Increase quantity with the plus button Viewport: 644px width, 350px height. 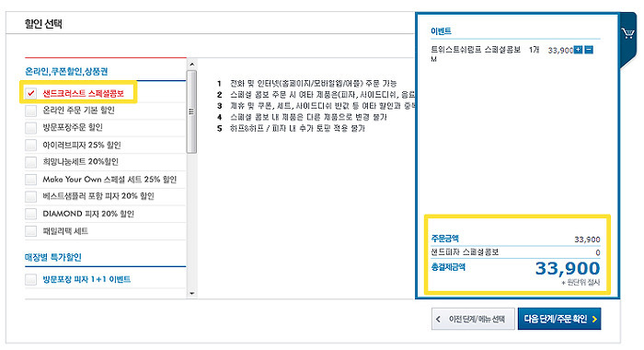click(x=579, y=50)
